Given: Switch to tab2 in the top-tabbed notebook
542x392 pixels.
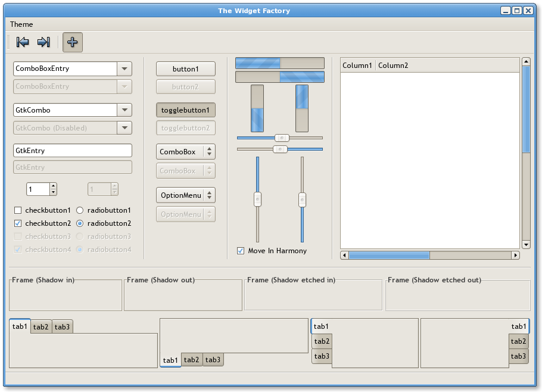Looking at the screenshot, I should tap(41, 326).
